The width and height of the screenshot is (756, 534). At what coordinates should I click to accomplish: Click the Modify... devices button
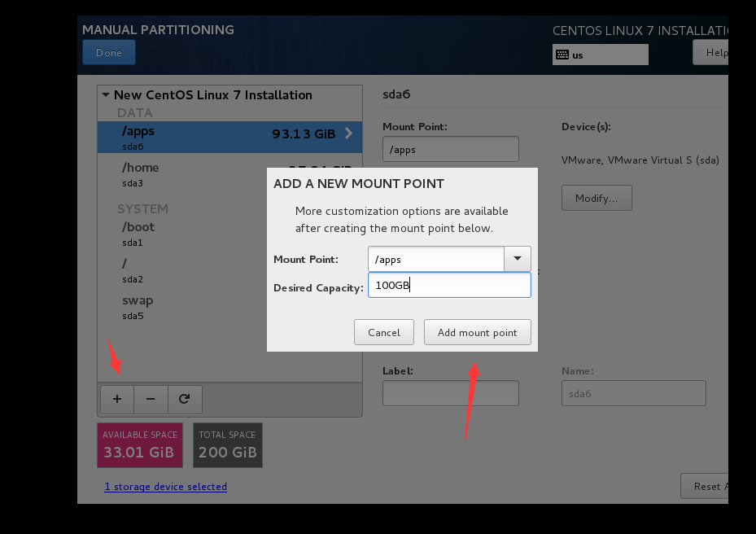596,198
